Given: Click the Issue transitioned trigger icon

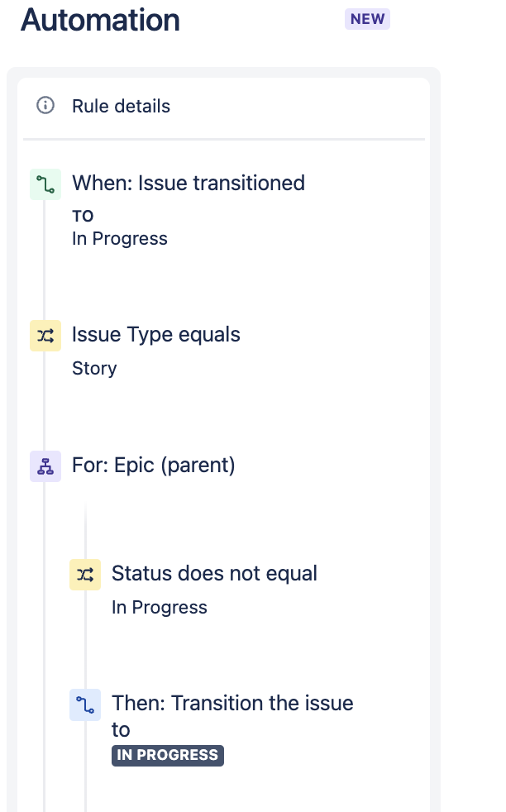Looking at the screenshot, I should 45,184.
